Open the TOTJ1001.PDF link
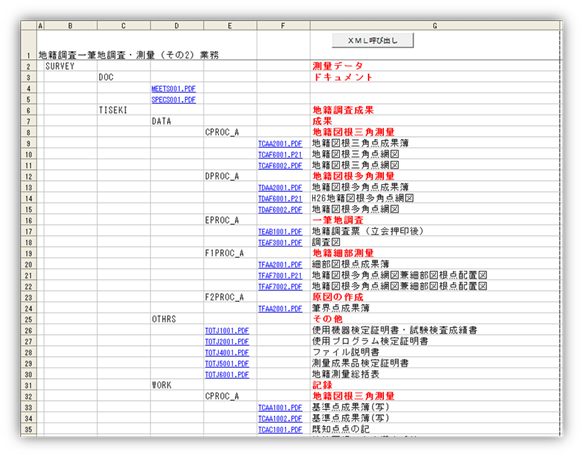The width and height of the screenshot is (583, 457). pos(227,331)
